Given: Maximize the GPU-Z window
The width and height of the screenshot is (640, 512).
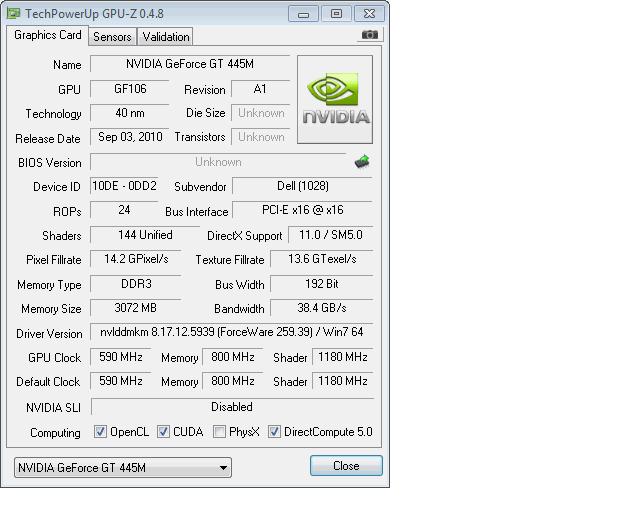Looking at the screenshot, I should pos(336,14).
